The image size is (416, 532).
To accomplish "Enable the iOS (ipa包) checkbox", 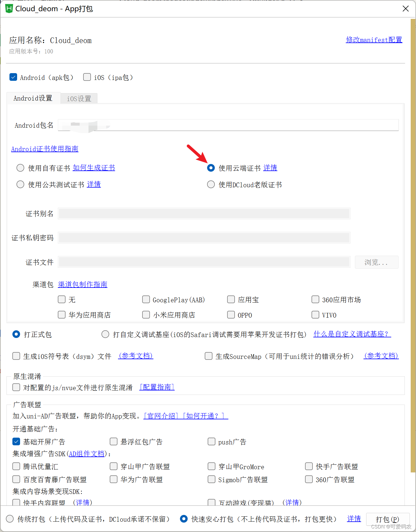I will pyautogui.click(x=87, y=77).
